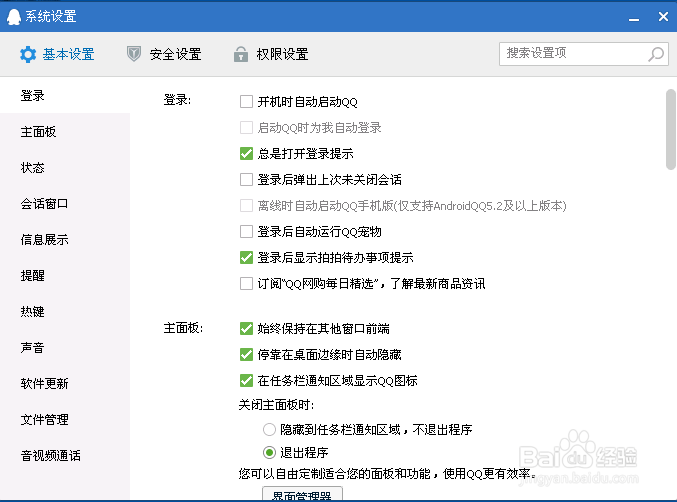Enable 开机时自动启动QQ checkbox
This screenshot has height=502, width=677.
(246, 102)
